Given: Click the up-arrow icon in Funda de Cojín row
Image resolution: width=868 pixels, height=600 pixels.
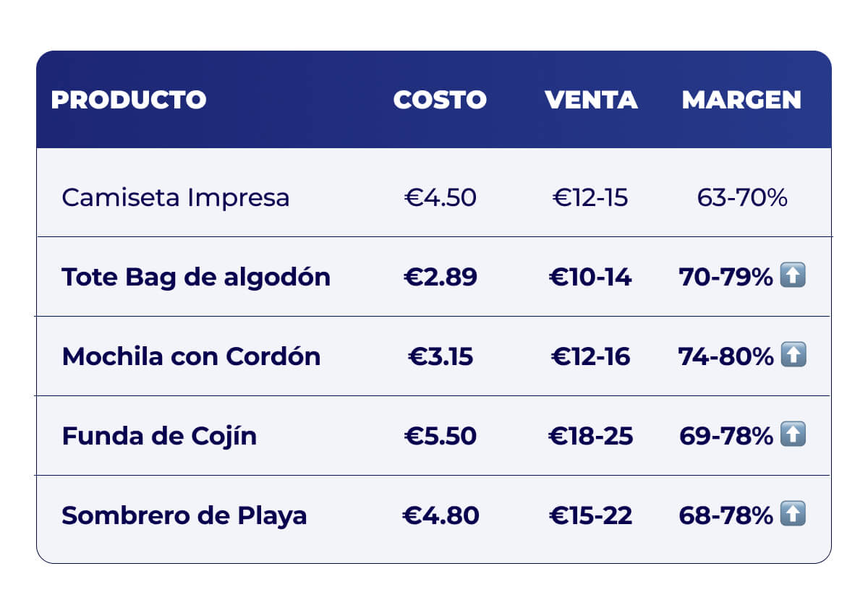Looking at the screenshot, I should point(793,435).
